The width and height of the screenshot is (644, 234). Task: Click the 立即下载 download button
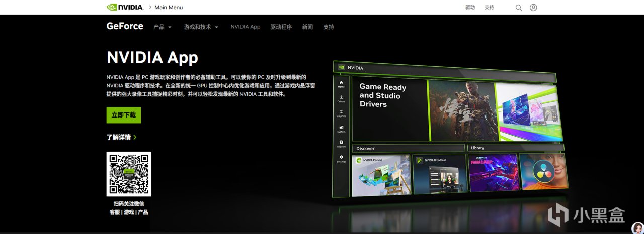124,115
